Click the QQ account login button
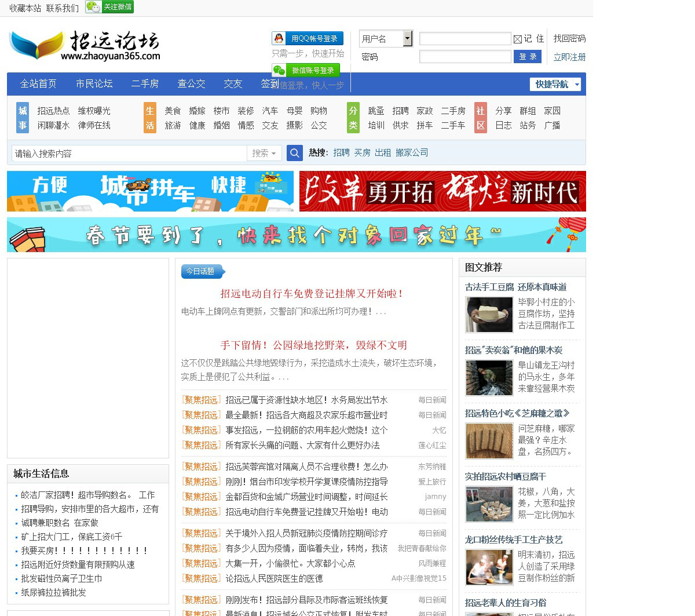Screen dimensions: 695x616 (x=308, y=38)
